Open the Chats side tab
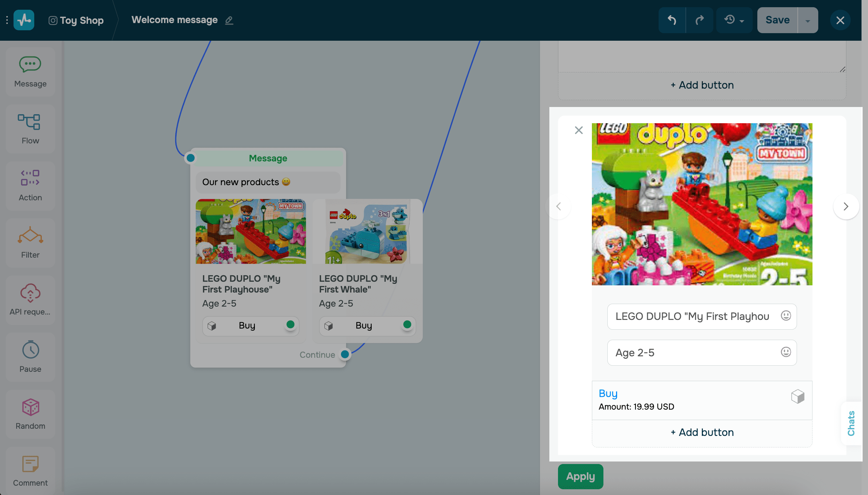 coord(851,423)
